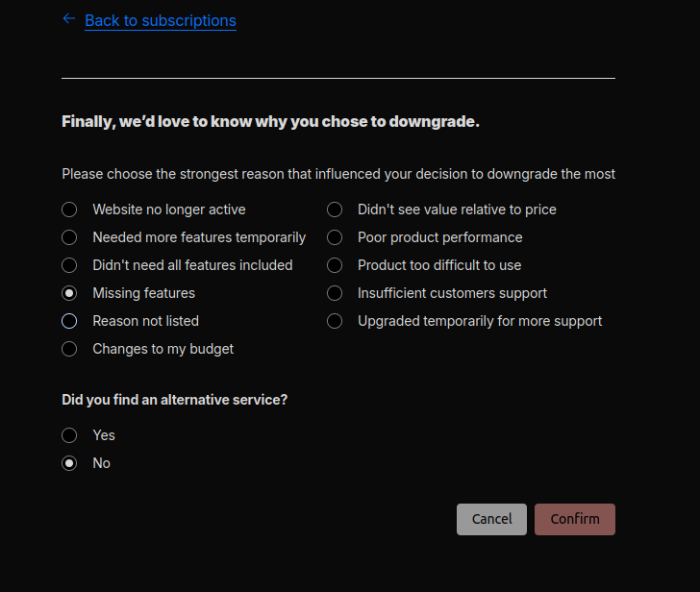Pick 'Didn't need all features included'
This screenshot has width=700, height=592.
pyautogui.click(x=69, y=265)
